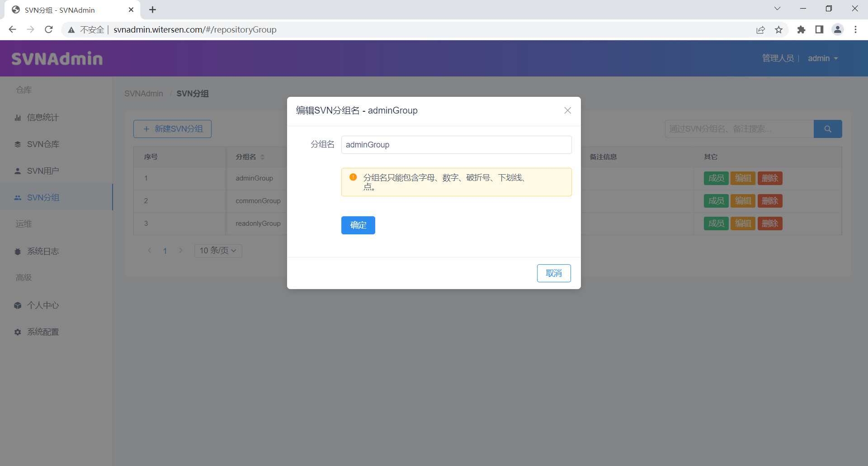This screenshot has height=466, width=868.
Task: Go to next page arrow
Action: point(180,250)
